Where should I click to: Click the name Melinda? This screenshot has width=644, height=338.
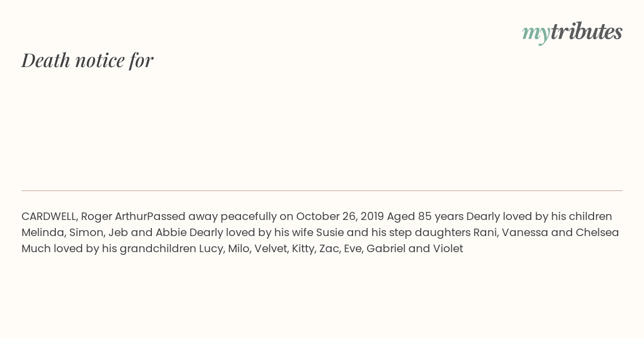(43, 233)
